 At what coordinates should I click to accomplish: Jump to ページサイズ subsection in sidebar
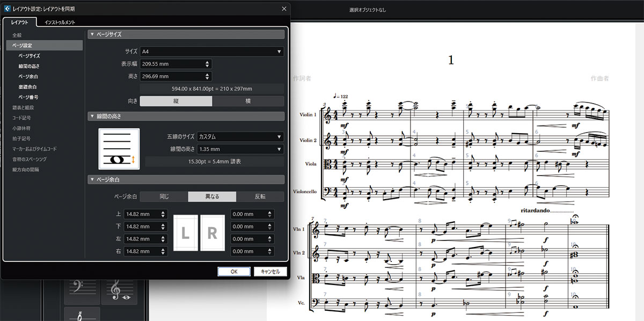tap(29, 56)
